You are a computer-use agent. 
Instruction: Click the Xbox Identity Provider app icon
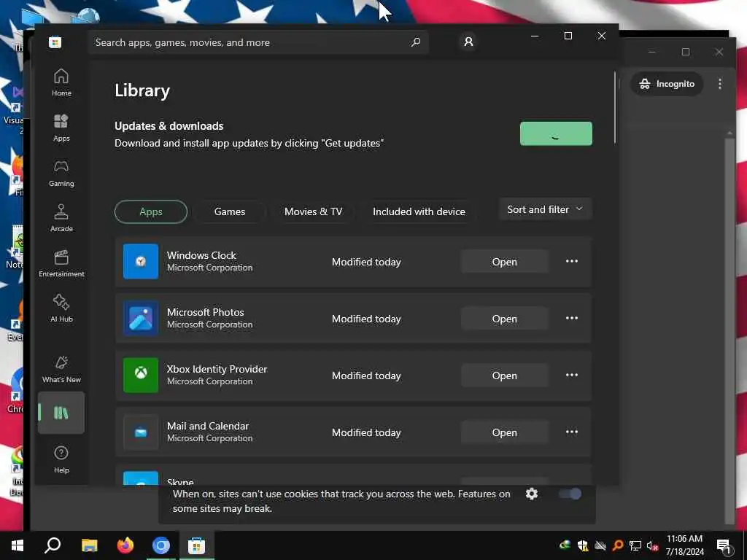[x=141, y=376]
